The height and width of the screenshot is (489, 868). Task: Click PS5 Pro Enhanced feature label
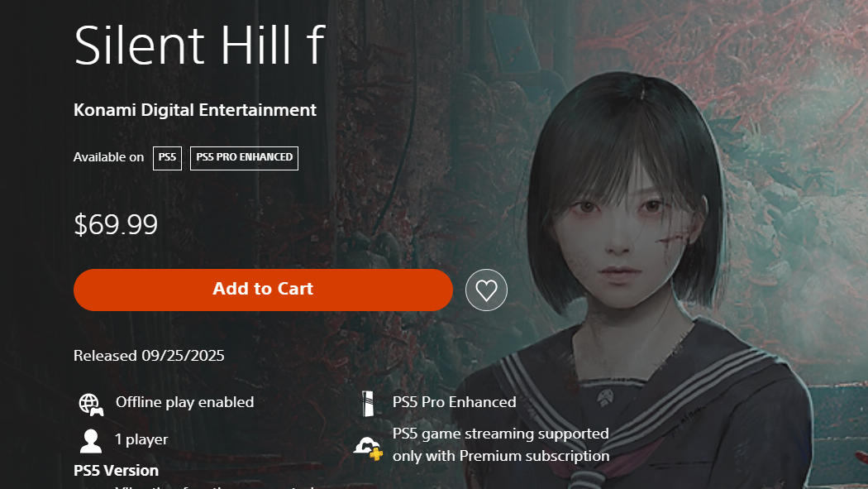(x=455, y=402)
